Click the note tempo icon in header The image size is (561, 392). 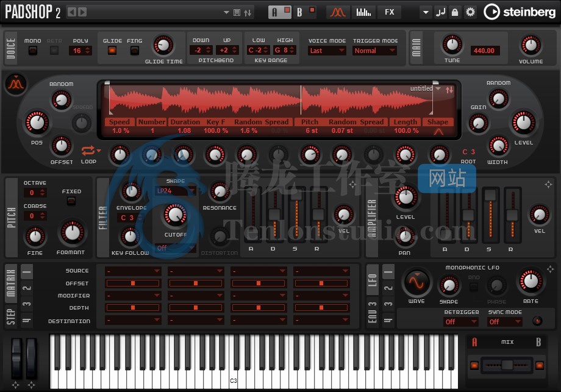(441, 12)
